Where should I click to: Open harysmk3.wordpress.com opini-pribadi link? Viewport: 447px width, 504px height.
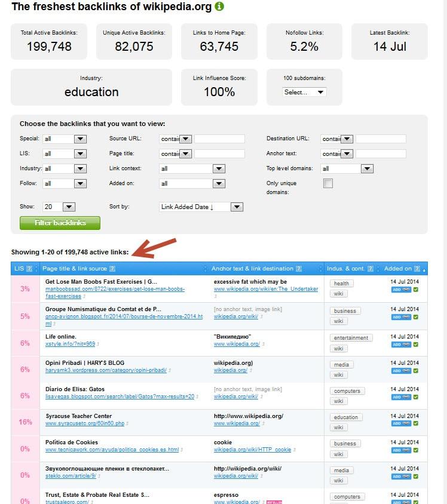pos(106,370)
